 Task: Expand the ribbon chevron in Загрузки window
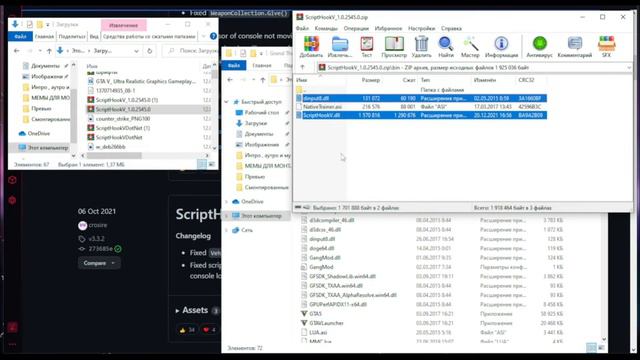tap(204, 36)
